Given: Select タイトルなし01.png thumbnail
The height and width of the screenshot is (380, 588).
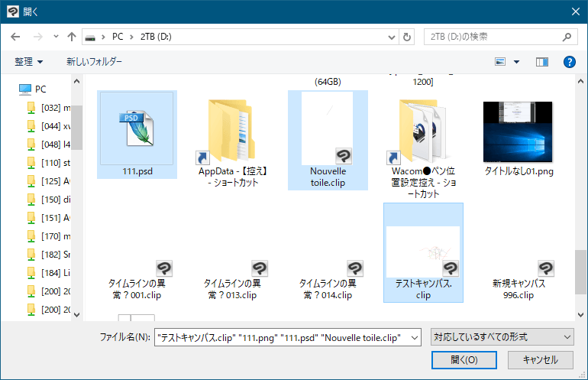Looking at the screenshot, I should click(518, 130).
